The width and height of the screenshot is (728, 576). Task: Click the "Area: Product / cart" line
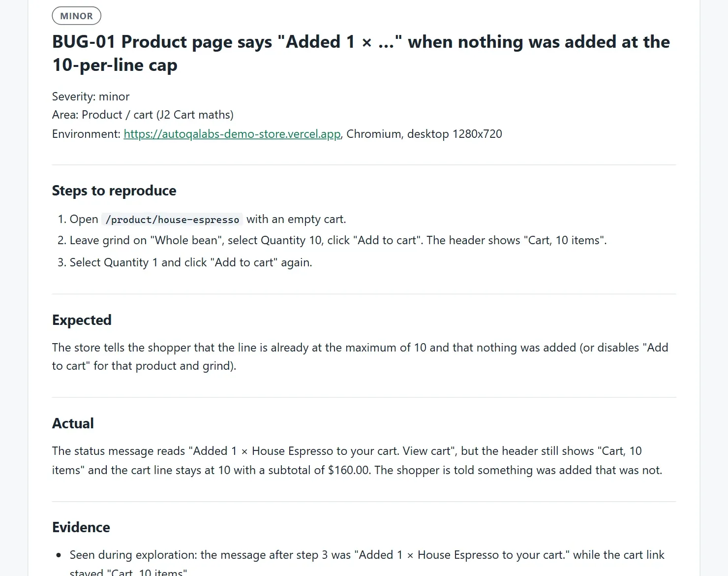click(x=143, y=115)
